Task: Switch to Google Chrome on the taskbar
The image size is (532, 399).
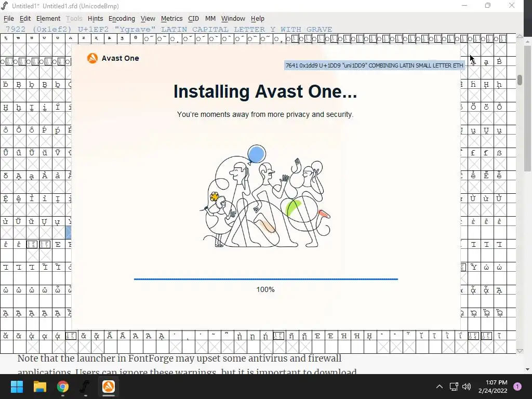Action: point(63,387)
